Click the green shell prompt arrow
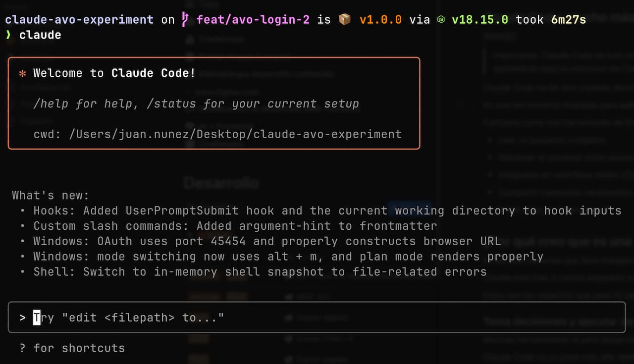This screenshot has height=364, width=634. [8, 35]
